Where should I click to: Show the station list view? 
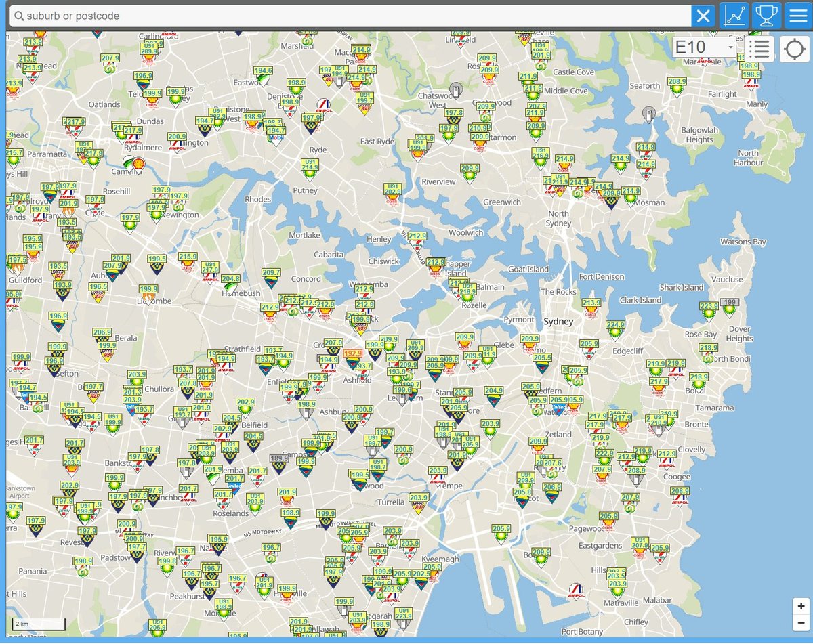pyautogui.click(x=760, y=49)
